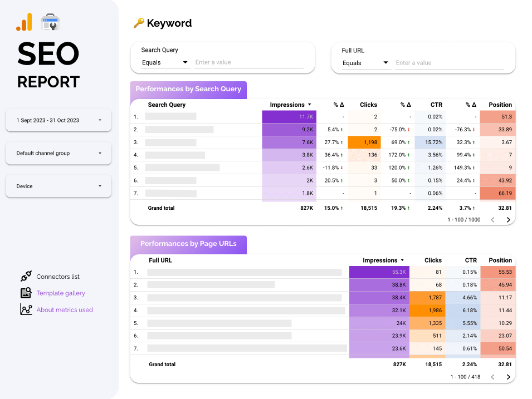Screen dimensions: 532x399
Task: Open the About metrics used link
Action: (65, 310)
